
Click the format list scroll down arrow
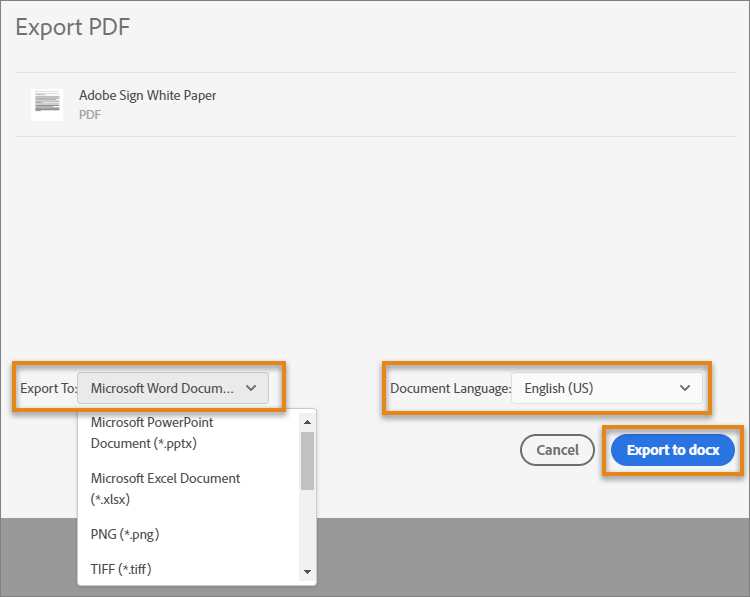pyautogui.click(x=307, y=572)
